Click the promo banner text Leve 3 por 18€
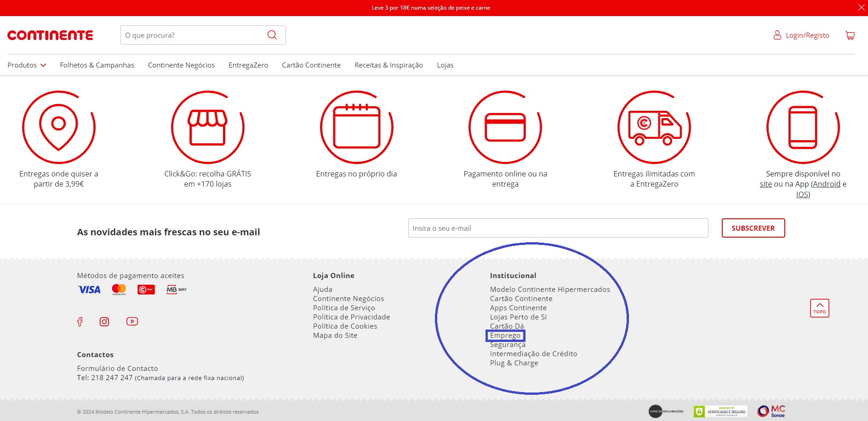 431,8
